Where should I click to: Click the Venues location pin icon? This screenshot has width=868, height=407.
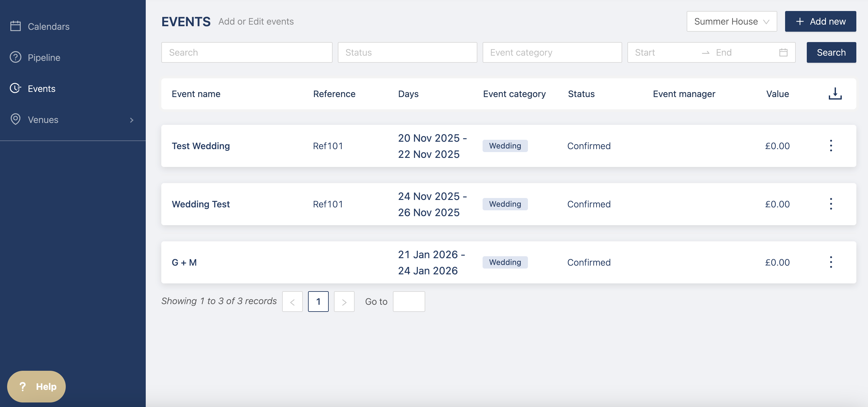pos(16,119)
